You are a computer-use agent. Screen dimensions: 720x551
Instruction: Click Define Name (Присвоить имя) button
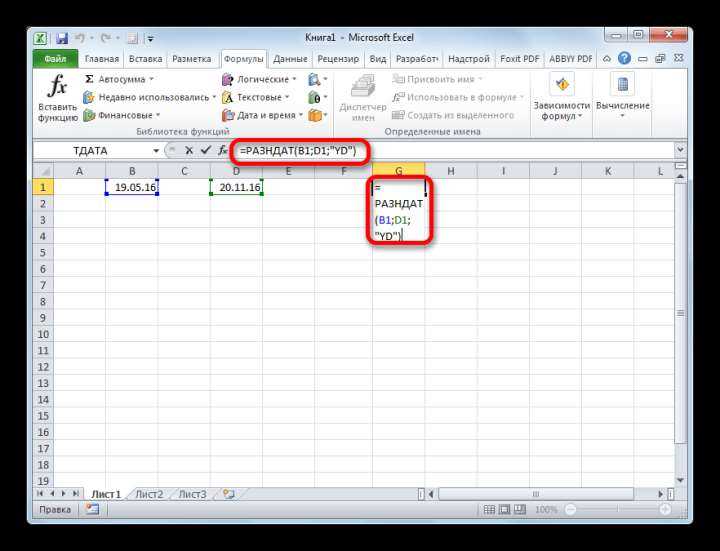click(x=438, y=79)
